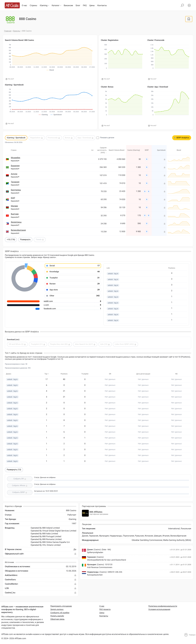
Task: Click the lock beside Официальный сайт
Action: point(75,554)
